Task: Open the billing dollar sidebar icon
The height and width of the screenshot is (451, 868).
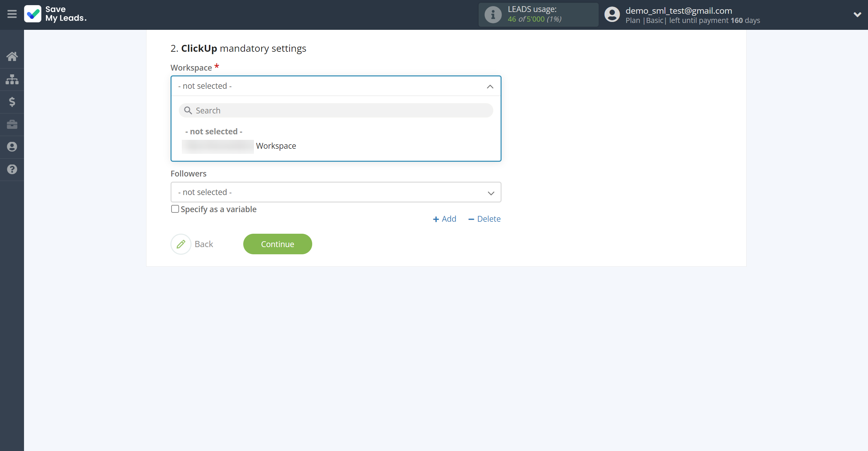Action: click(x=12, y=102)
